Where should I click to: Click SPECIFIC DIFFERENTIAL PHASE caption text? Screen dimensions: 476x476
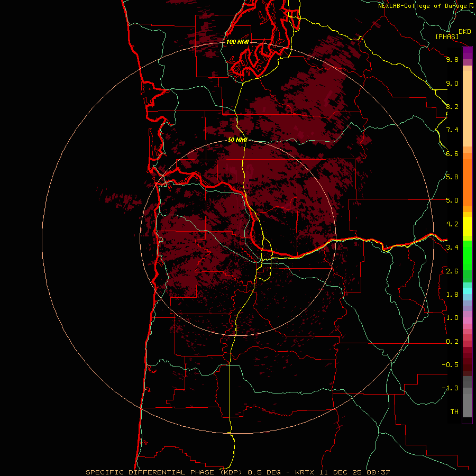click(x=151, y=472)
